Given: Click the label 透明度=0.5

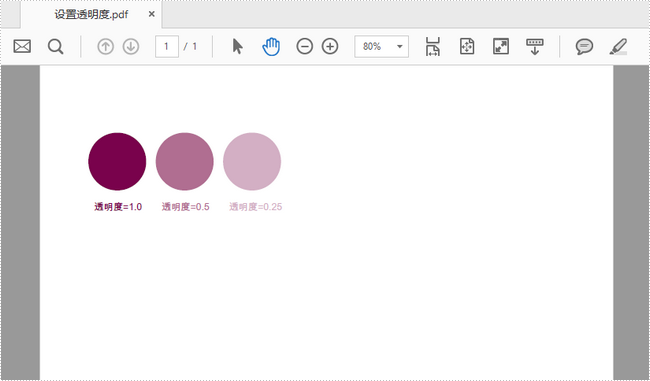Looking at the screenshot, I should tap(185, 206).
